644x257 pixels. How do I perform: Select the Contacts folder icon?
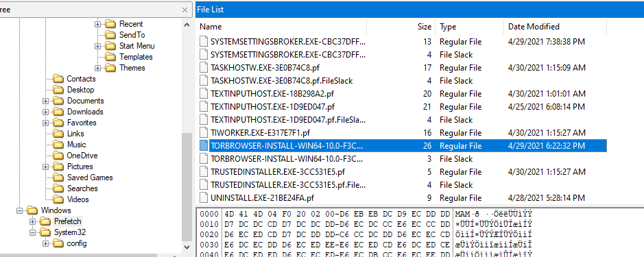click(x=58, y=79)
